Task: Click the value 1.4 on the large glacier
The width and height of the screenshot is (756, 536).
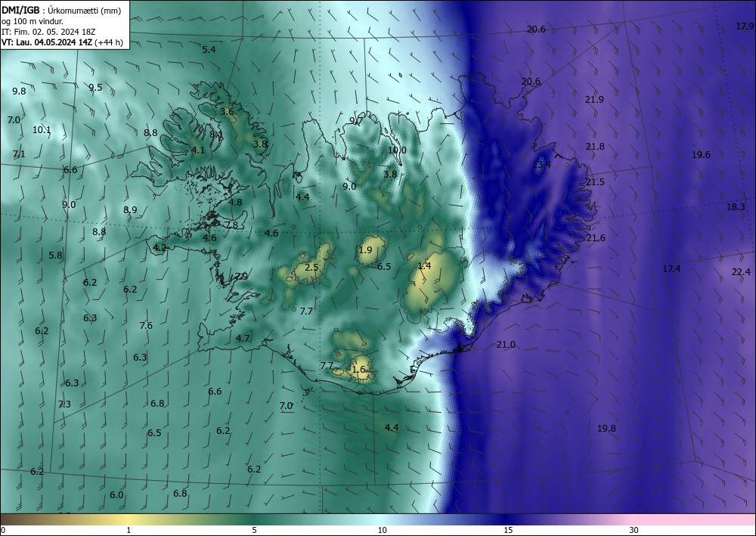Action: click(x=424, y=266)
